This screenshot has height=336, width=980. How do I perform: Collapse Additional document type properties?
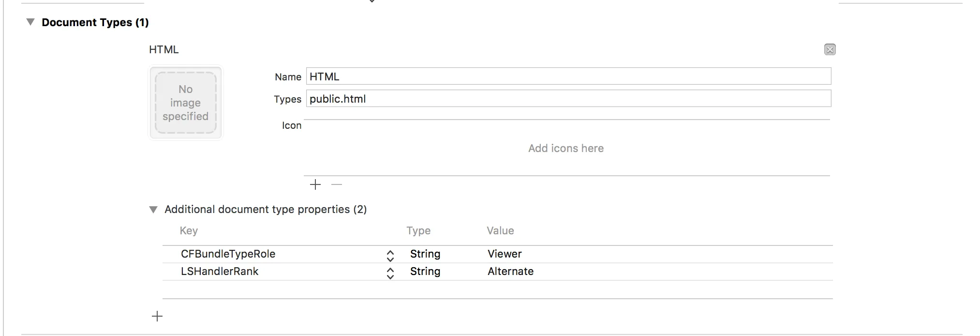153,210
